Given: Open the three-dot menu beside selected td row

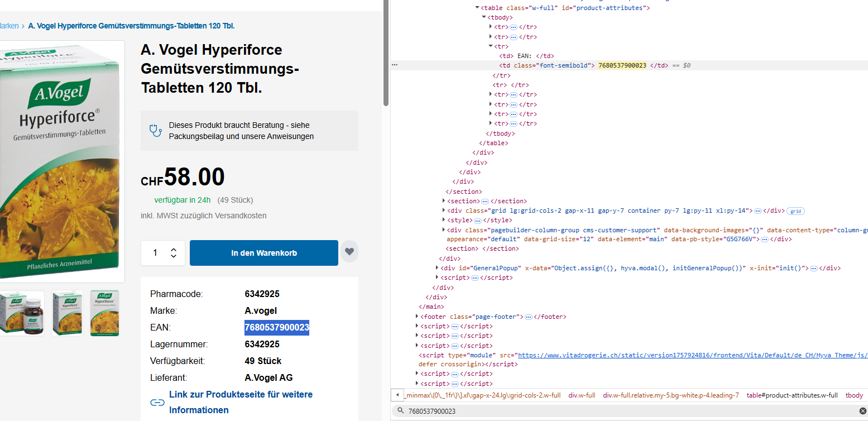Looking at the screenshot, I should tap(395, 65).
